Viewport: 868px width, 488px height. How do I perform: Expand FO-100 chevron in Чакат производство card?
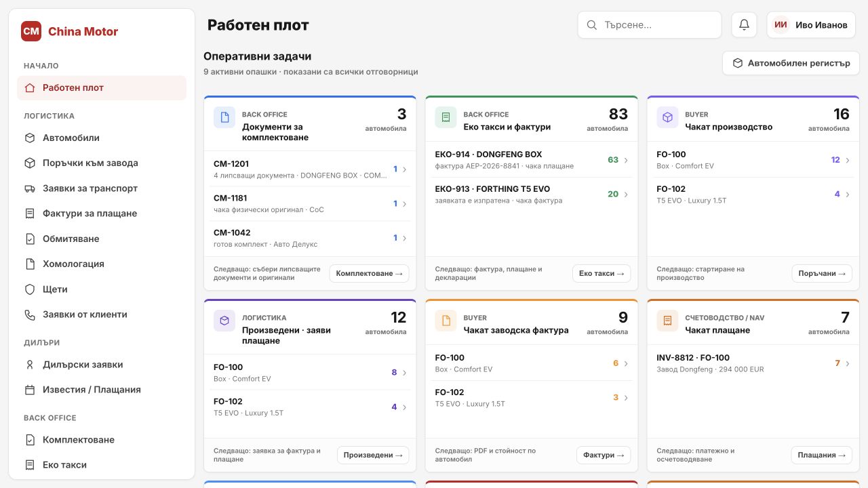[848, 160]
